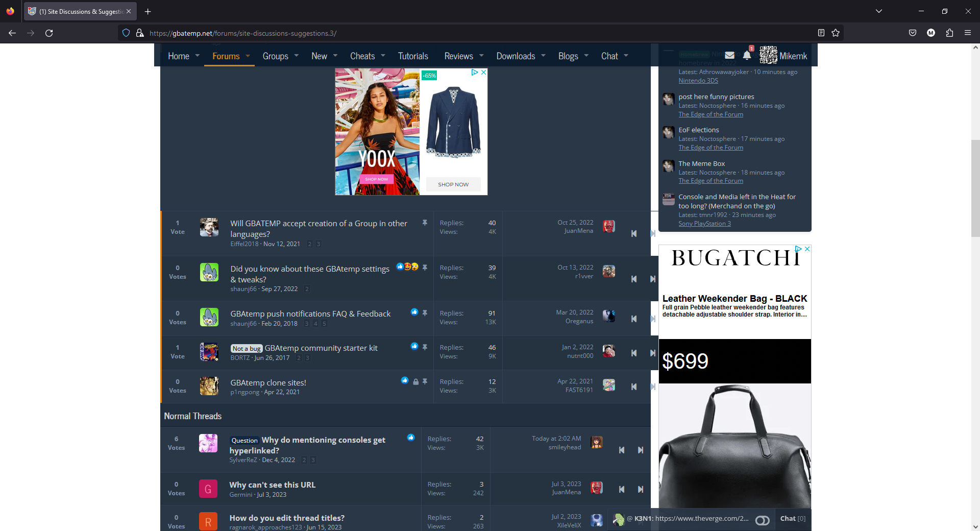Open 'post here funny pictures' sidebar thread

(716, 96)
